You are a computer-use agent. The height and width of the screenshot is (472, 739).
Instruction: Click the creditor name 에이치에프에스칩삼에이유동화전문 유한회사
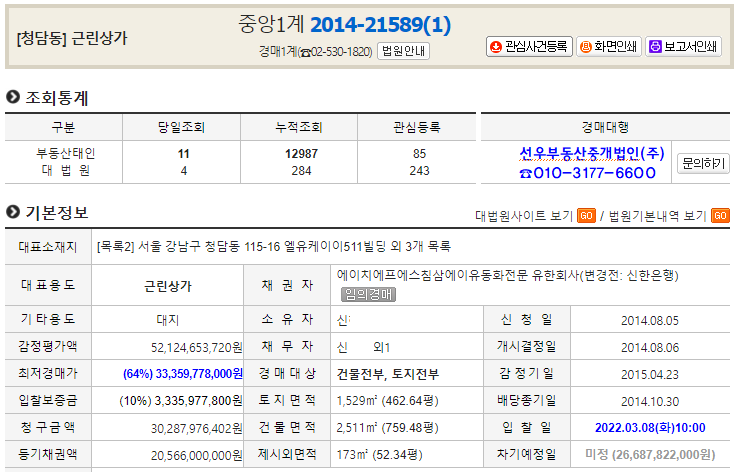coord(458,275)
